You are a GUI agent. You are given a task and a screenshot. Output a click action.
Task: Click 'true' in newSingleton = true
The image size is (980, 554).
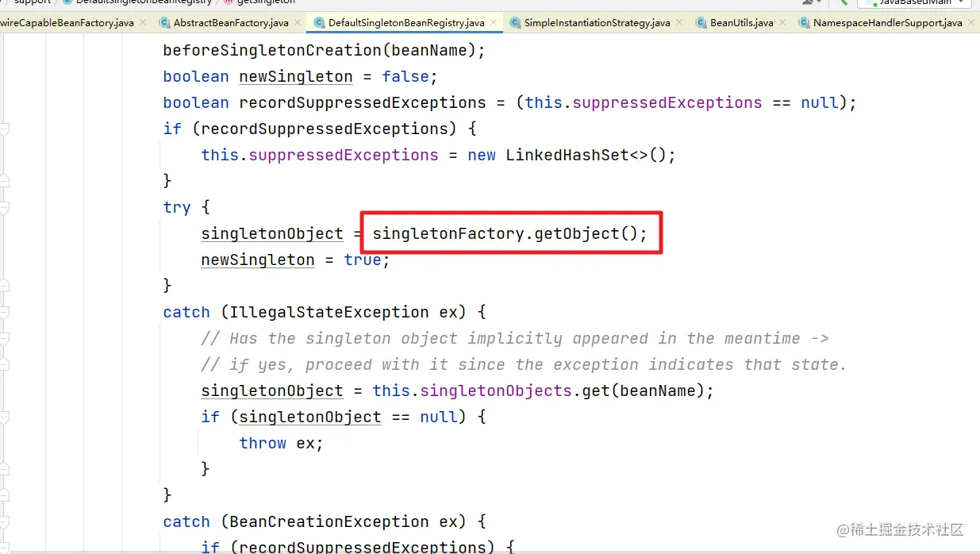(x=363, y=260)
